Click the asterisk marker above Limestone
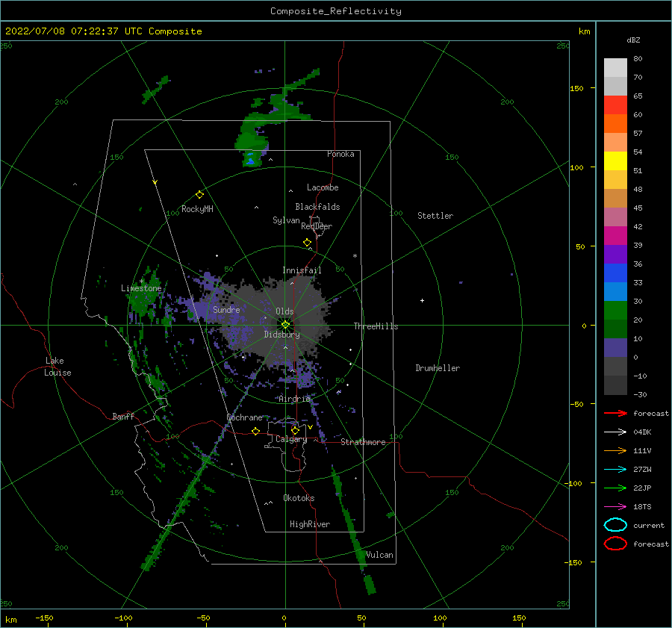 141,282
